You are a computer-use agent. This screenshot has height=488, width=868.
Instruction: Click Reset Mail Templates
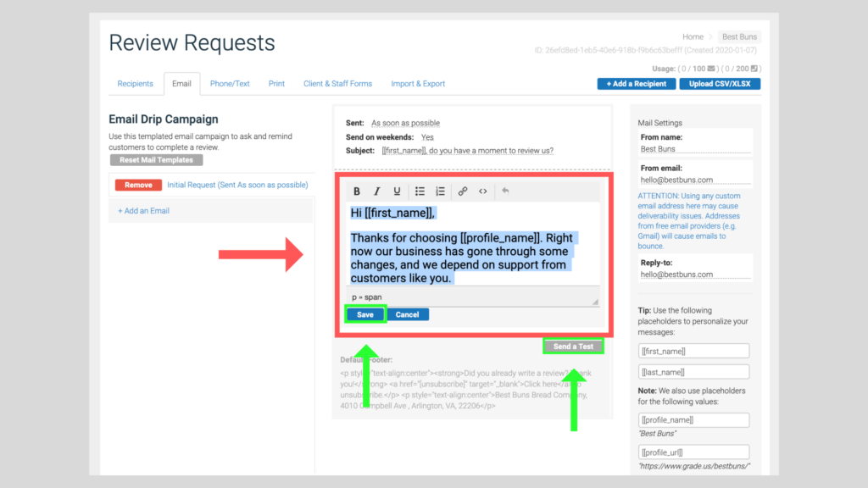[156, 160]
